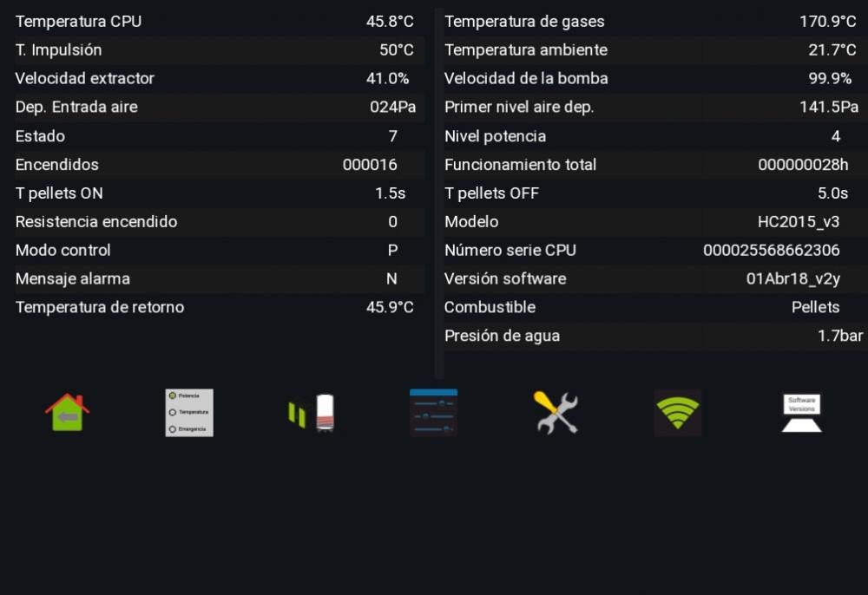Click the Funcionamiento total hours value
Screen dimensions: 868x595
[x=803, y=165]
